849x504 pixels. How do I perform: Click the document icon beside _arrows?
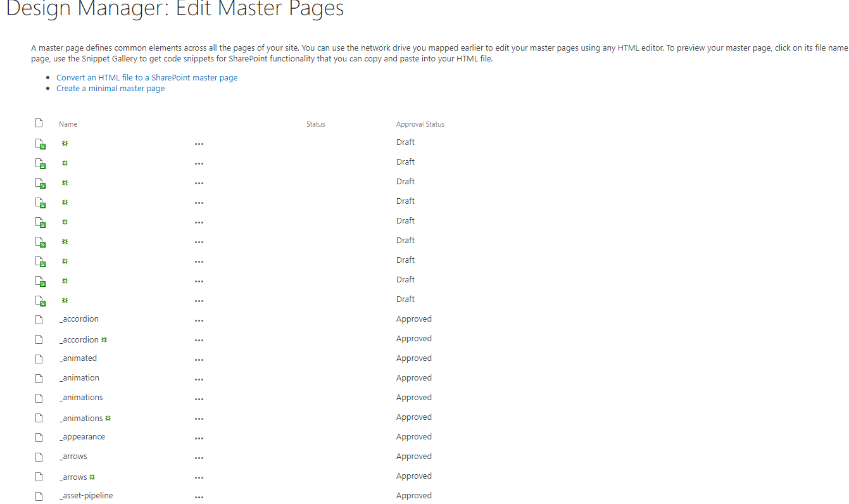[39, 457]
